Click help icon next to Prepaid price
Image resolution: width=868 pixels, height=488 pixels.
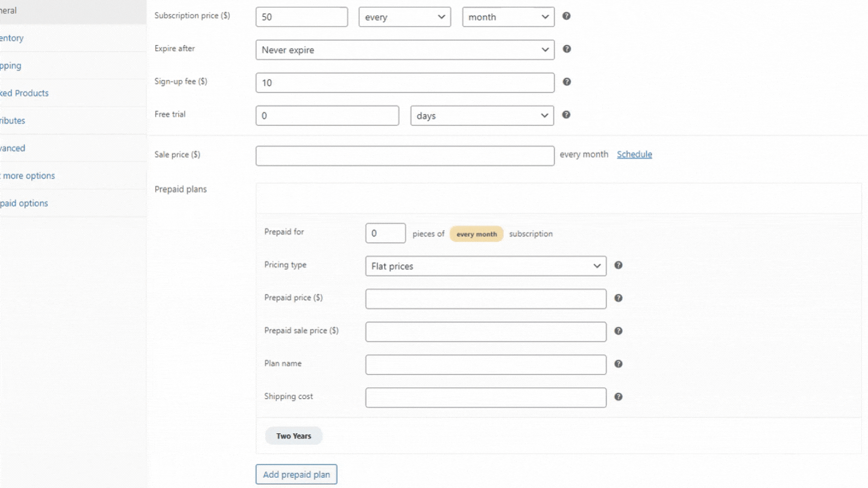tap(618, 298)
